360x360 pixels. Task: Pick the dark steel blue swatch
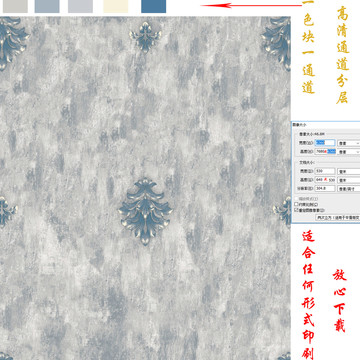tap(153, 6)
